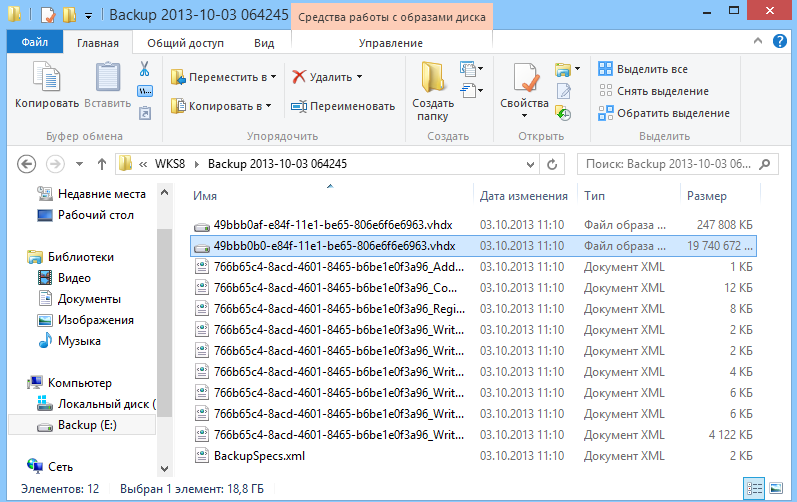Select the 766b65c4..._Regi... XML file
This screenshot has height=502, width=797.
coord(339,309)
